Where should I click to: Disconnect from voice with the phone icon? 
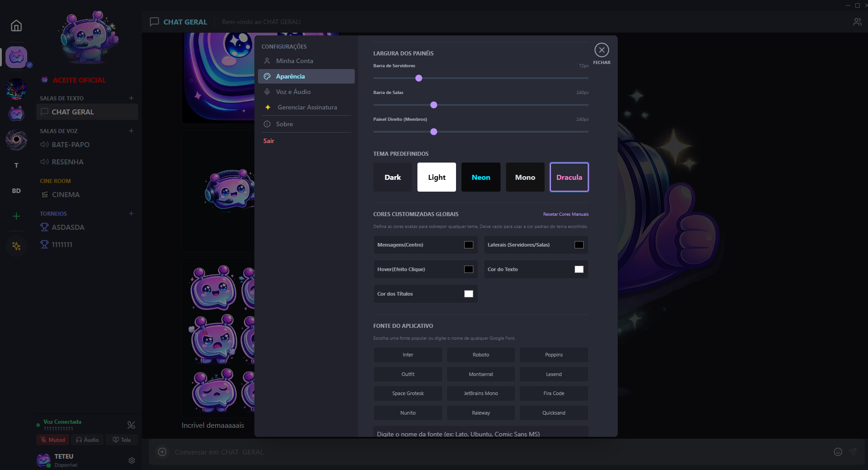(x=131, y=425)
